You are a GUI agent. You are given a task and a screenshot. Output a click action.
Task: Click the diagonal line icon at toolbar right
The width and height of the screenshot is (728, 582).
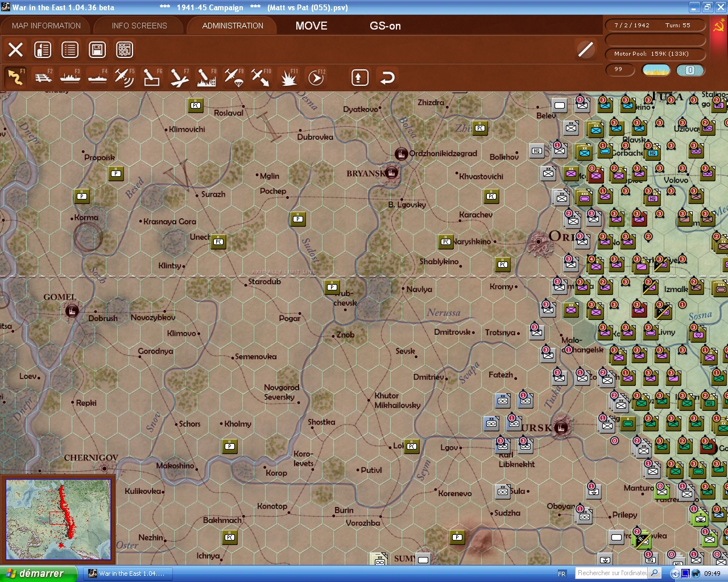585,49
